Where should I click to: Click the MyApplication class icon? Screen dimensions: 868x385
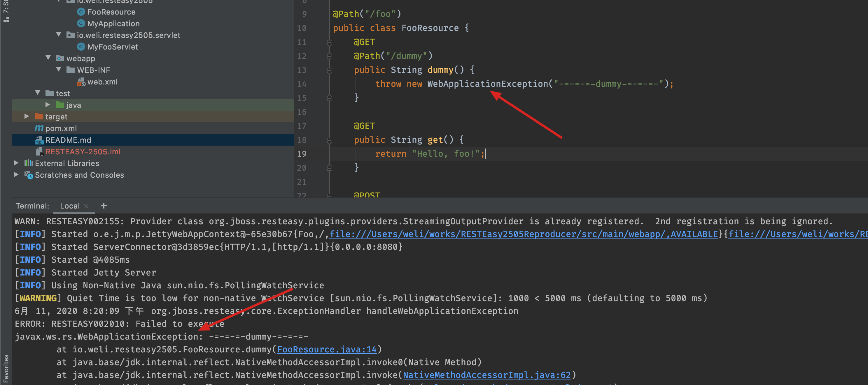81,24
